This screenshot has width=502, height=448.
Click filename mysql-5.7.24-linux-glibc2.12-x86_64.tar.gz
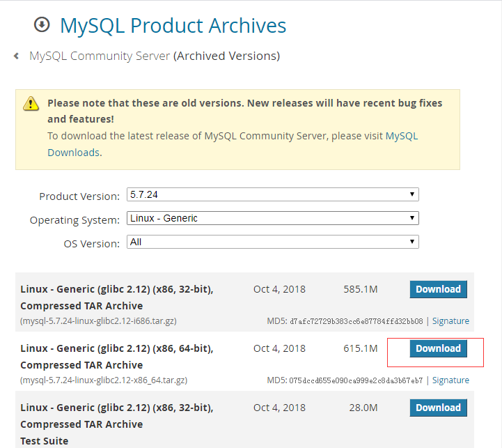(x=104, y=380)
